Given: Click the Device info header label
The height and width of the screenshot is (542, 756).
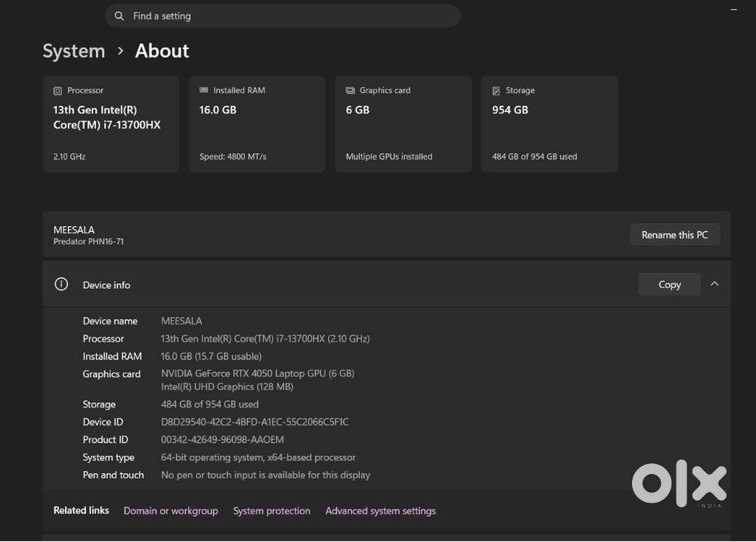Looking at the screenshot, I should [x=107, y=285].
